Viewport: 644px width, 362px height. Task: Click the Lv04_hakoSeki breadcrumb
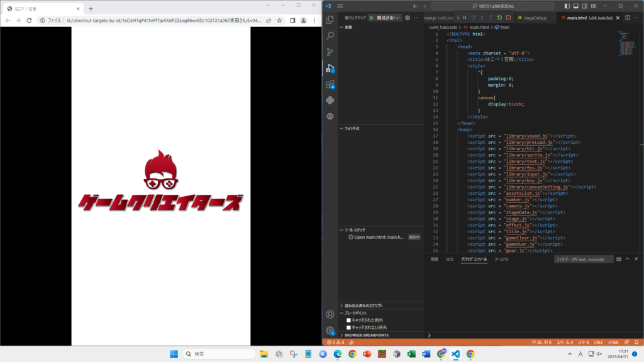pos(443,28)
